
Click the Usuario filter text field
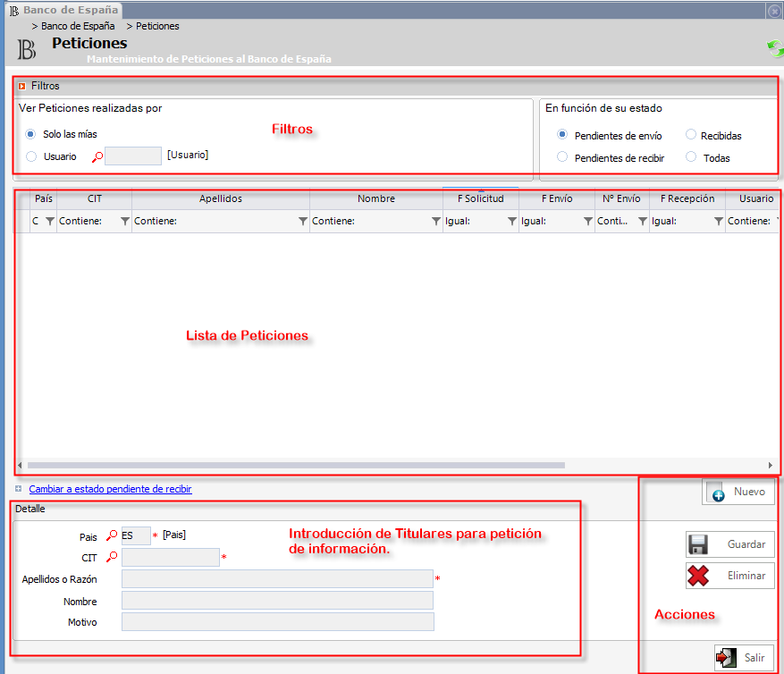pos(133,156)
